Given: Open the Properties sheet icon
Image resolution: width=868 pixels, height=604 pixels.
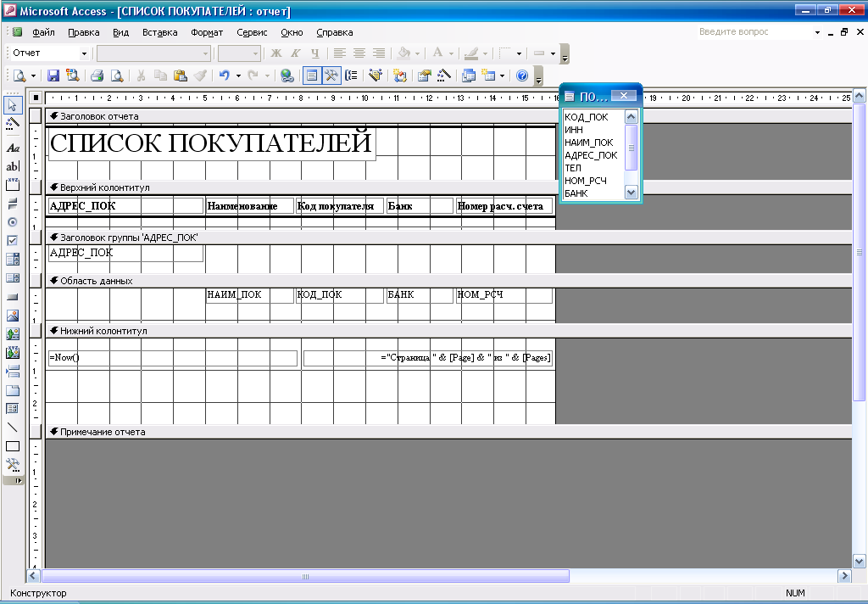Looking at the screenshot, I should 425,75.
